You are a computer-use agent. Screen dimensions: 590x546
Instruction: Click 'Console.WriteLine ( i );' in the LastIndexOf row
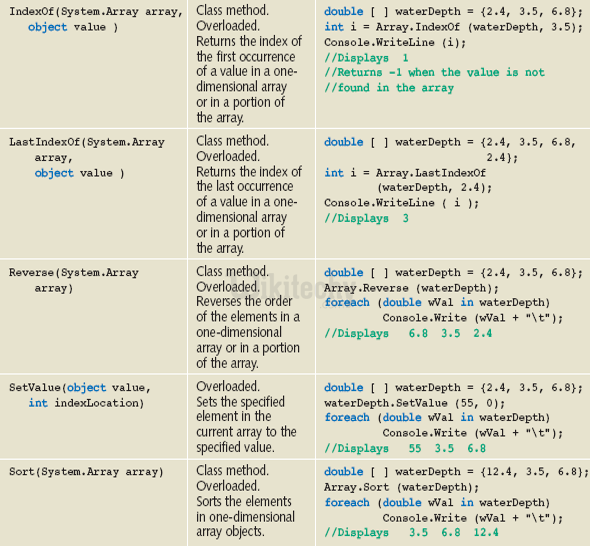point(402,203)
